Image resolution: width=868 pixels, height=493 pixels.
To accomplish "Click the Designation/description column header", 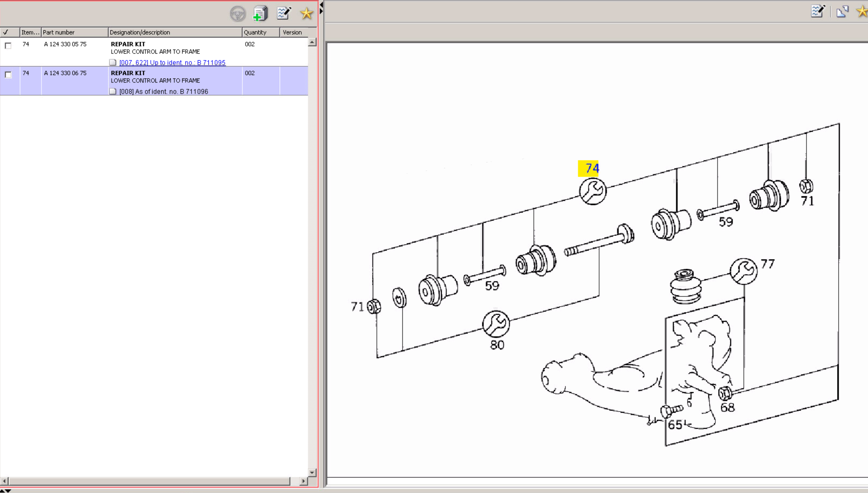I will click(x=175, y=33).
